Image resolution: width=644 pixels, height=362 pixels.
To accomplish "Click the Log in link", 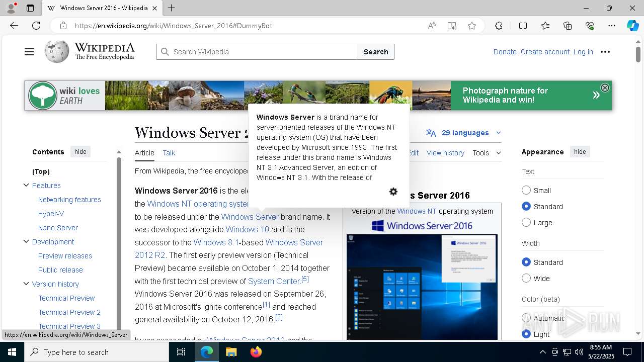I will (x=583, y=52).
